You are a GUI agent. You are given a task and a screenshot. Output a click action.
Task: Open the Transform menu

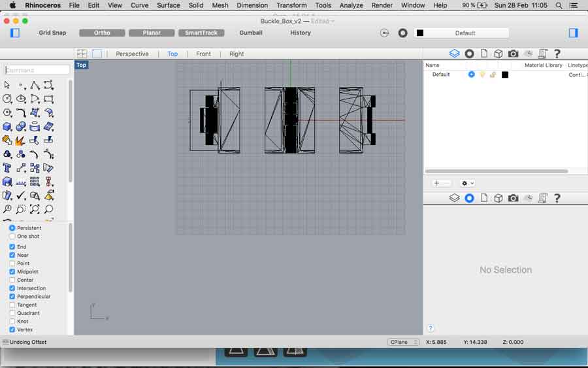coord(291,5)
